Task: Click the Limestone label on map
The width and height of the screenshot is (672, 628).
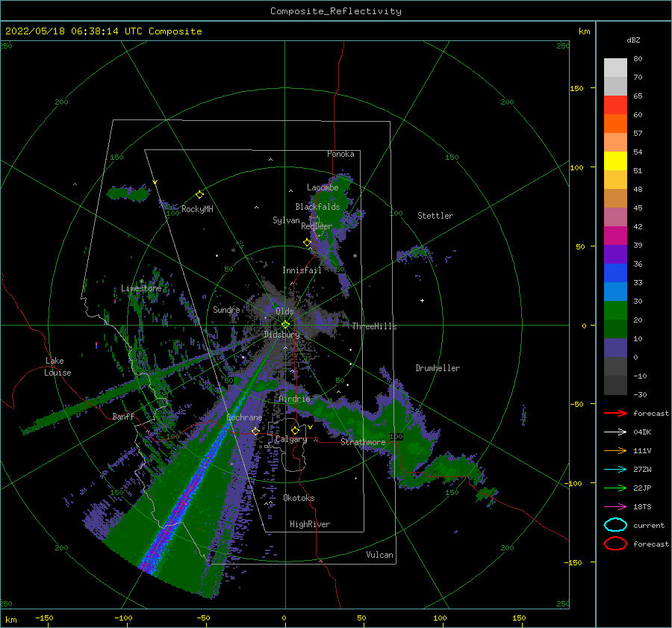Action: point(141,288)
